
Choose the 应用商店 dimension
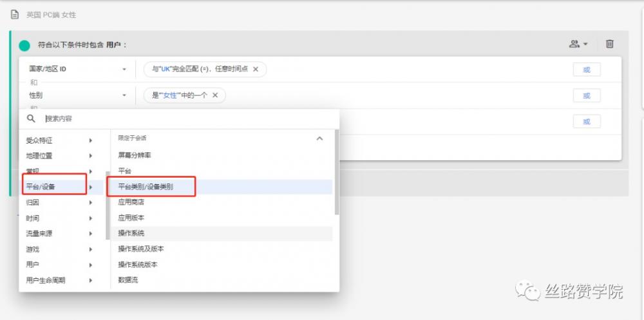(222, 202)
